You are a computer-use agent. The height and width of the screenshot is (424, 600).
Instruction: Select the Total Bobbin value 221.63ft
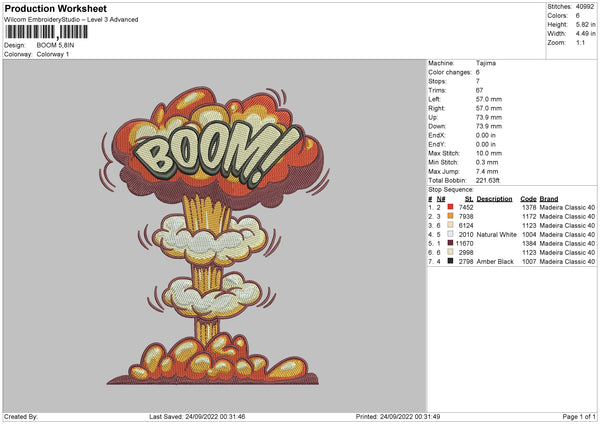pos(491,179)
